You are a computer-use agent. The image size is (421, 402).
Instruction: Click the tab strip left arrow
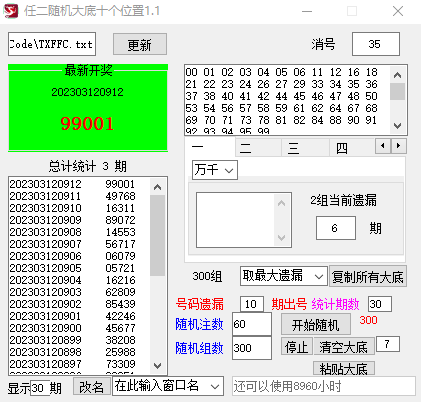383,146
